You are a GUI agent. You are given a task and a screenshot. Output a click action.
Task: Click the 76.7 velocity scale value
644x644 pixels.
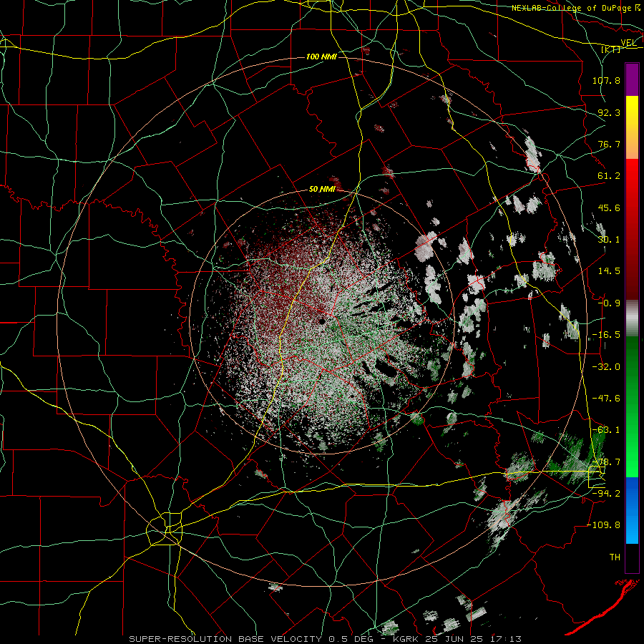(x=609, y=144)
